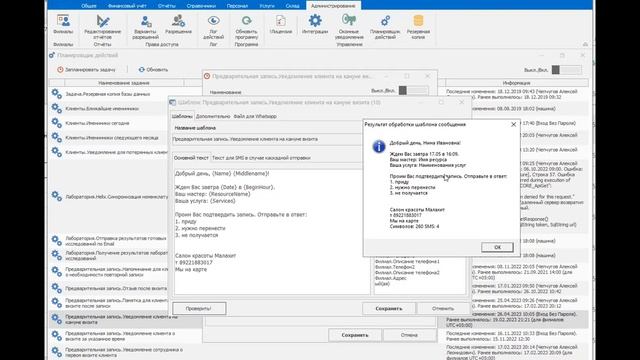640x360 pixels.
Task: Click the gear icon of Лаборатория.Получение результатов
Action: (57, 256)
